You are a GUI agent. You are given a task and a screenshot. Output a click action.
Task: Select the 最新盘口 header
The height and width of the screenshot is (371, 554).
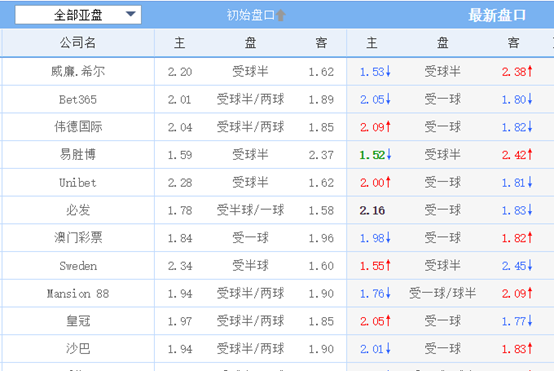coord(497,15)
